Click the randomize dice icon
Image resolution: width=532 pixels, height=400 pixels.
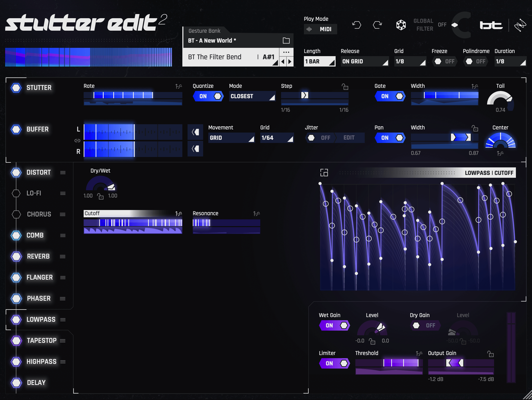401,25
